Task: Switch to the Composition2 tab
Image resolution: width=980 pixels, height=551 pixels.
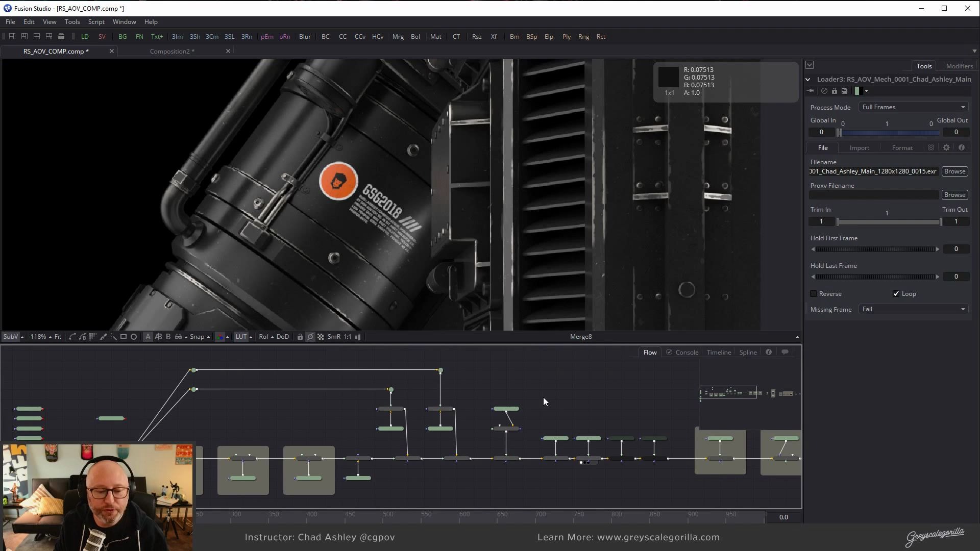Action: coord(172,51)
